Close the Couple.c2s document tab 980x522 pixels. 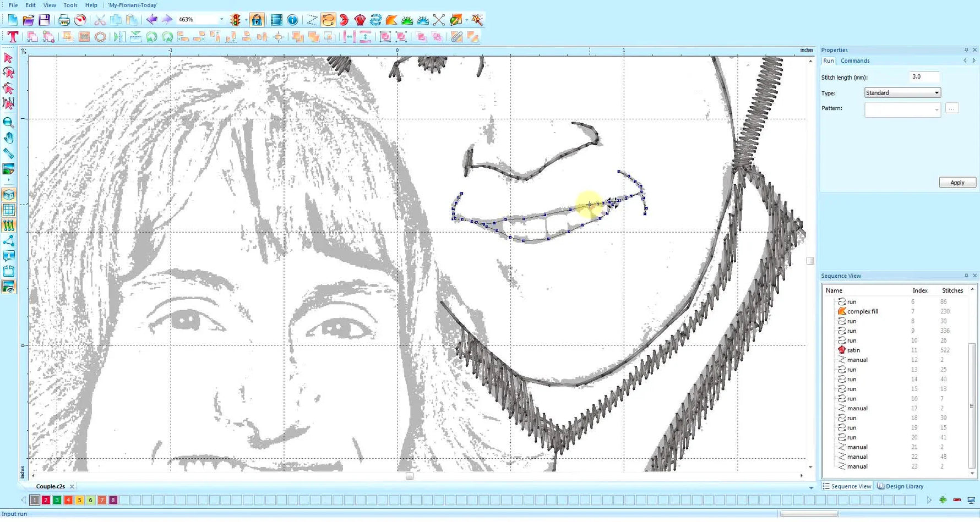72,486
